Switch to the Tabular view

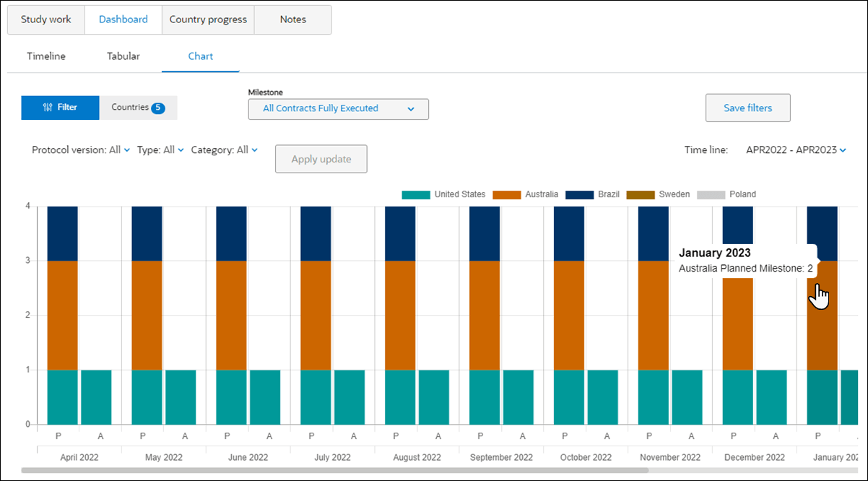pyautogui.click(x=123, y=56)
